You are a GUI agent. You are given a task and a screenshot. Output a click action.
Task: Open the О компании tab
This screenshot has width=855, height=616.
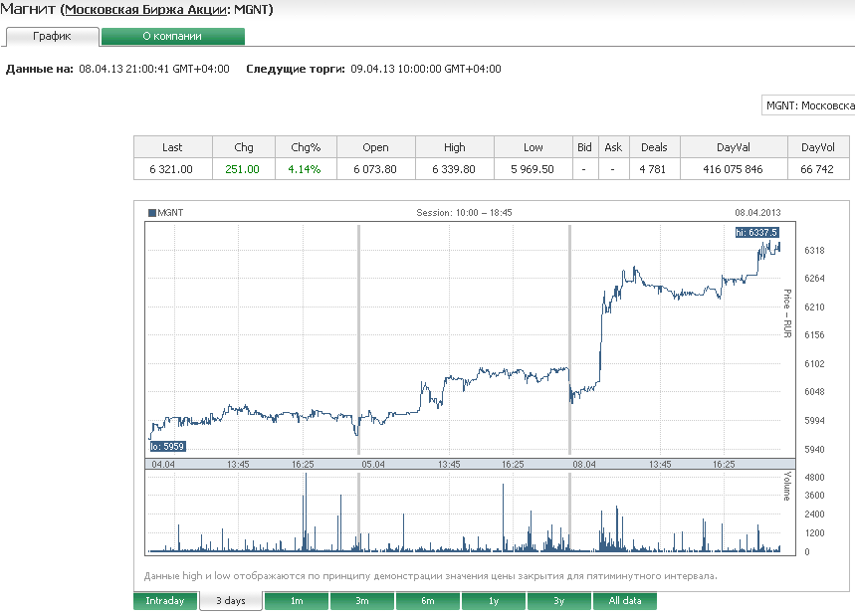[x=172, y=36]
